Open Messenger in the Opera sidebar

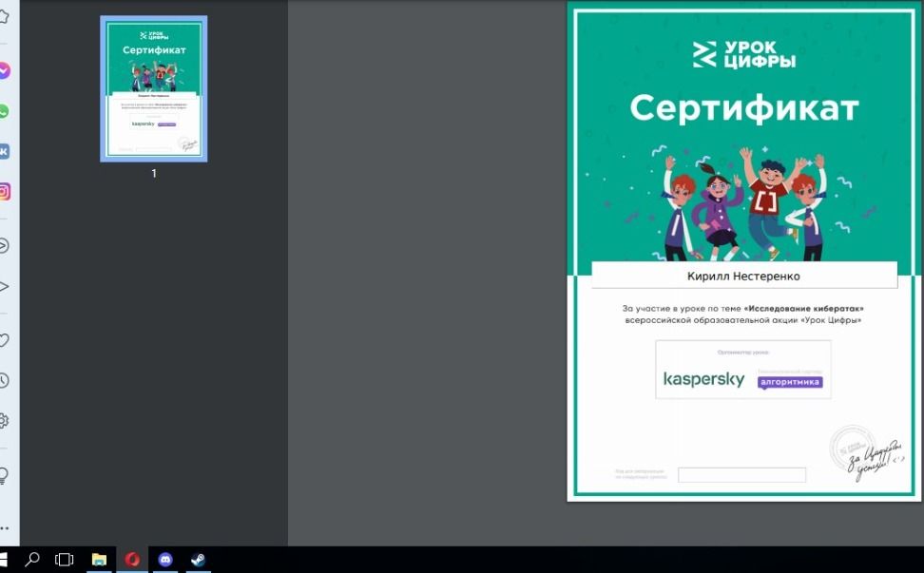4,70
